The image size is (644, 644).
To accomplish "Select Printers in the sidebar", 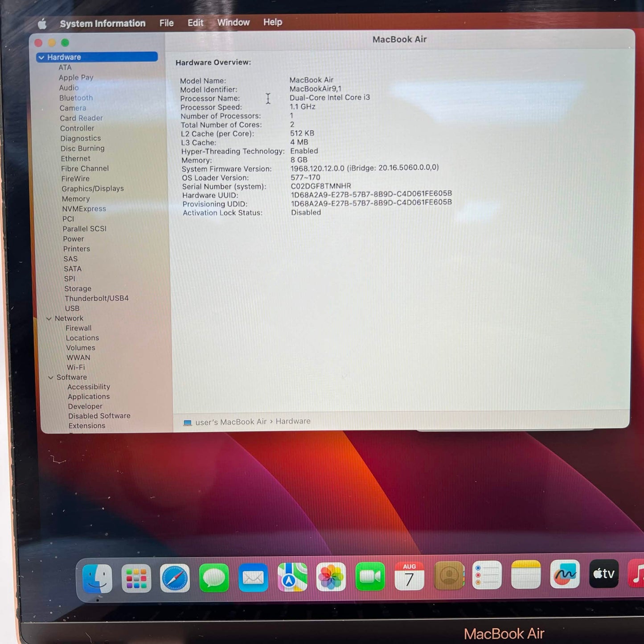I will [76, 249].
